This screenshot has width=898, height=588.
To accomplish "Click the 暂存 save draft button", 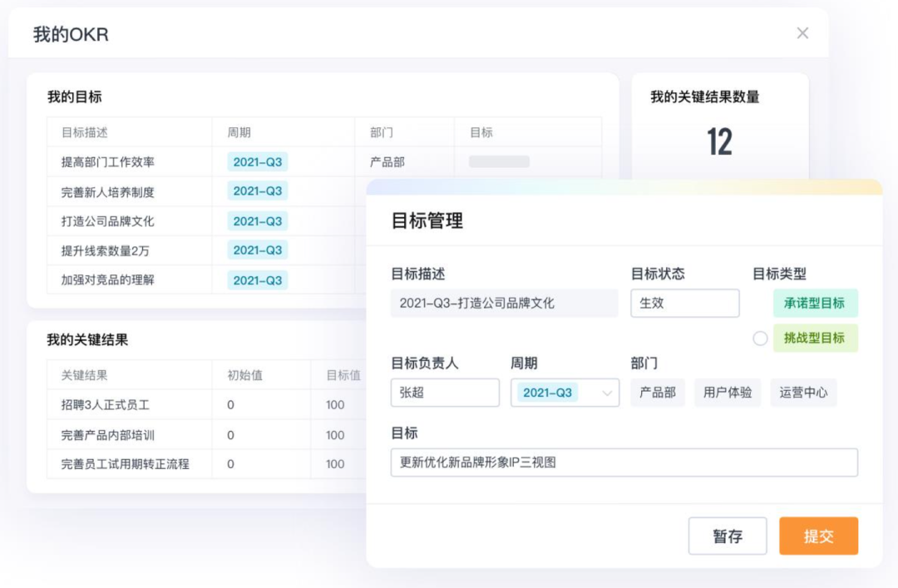I will (x=728, y=536).
